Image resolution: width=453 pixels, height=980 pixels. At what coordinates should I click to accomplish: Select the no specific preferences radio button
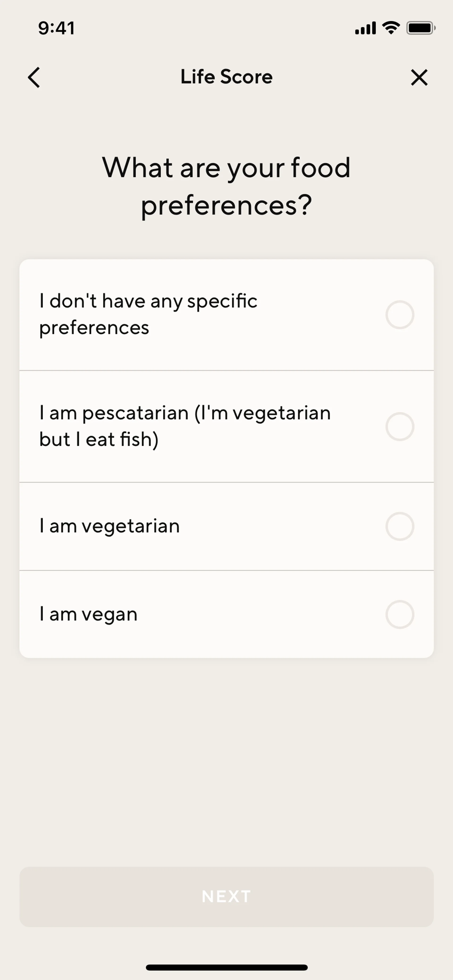tap(400, 315)
